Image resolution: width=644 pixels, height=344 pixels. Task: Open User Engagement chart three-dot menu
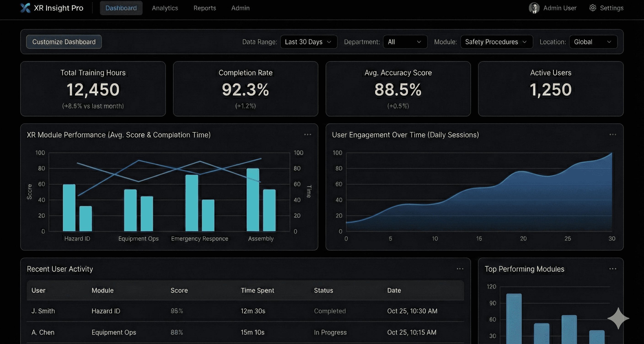pyautogui.click(x=612, y=134)
